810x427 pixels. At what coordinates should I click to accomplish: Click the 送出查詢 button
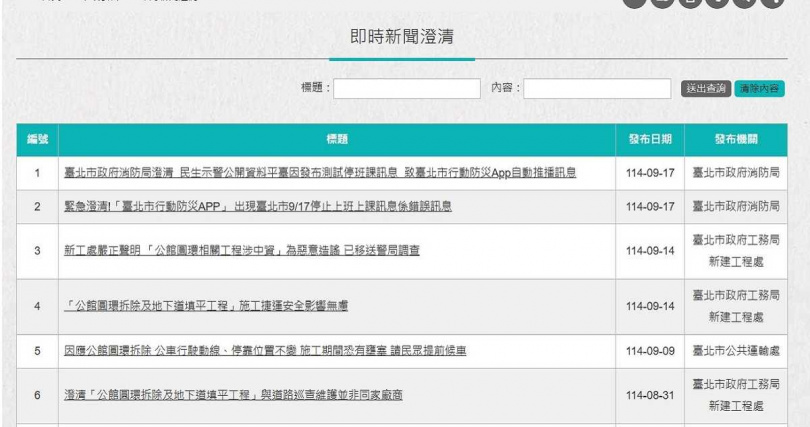pos(706,88)
